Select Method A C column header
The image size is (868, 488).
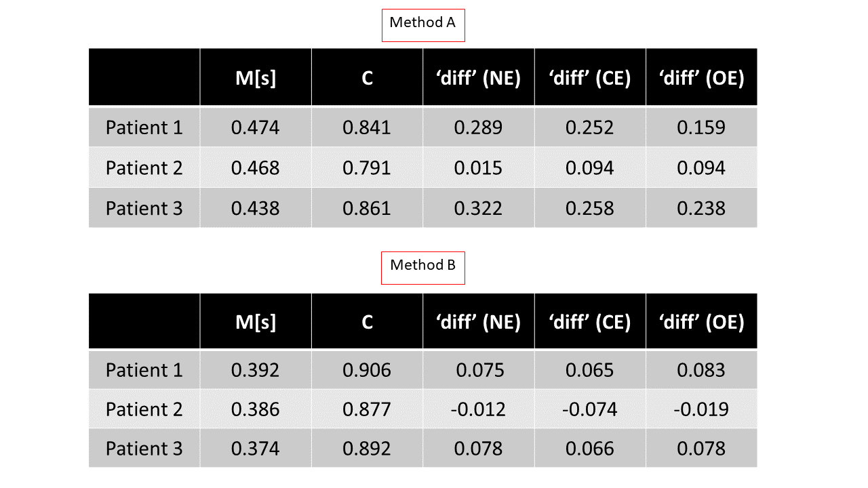(x=367, y=79)
